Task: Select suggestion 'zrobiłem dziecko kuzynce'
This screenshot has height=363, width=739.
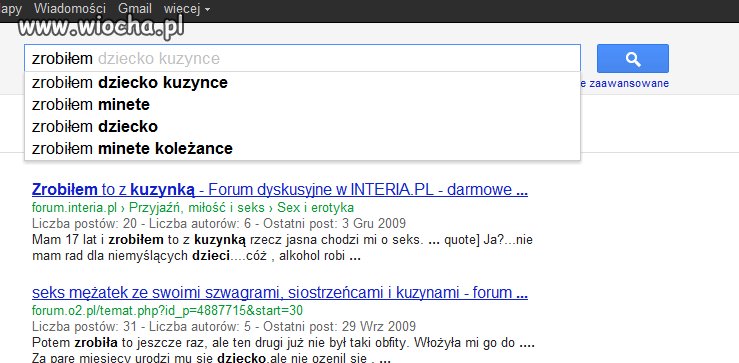Action: pos(302,83)
